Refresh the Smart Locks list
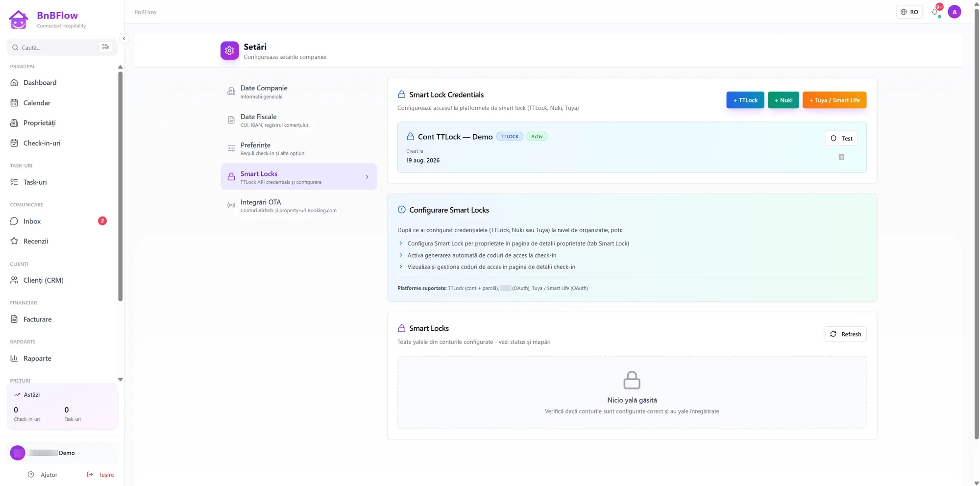Viewport: 980px width, 486px height. pyautogui.click(x=845, y=334)
